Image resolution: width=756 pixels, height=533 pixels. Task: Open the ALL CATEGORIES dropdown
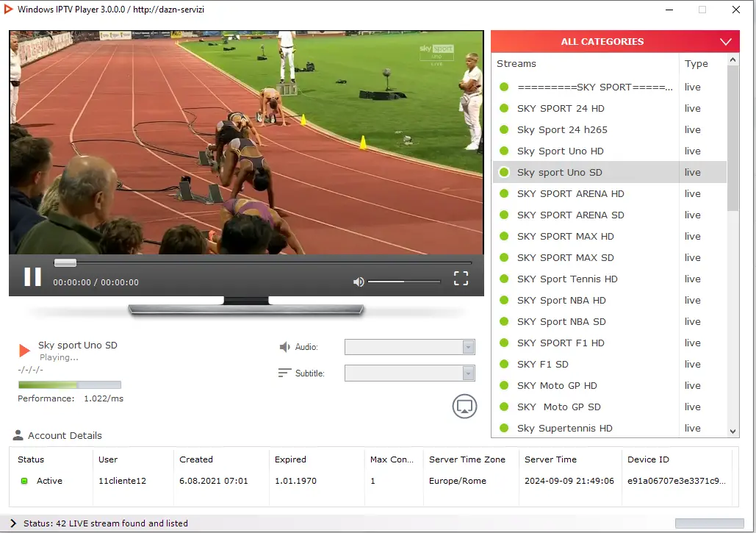click(615, 41)
